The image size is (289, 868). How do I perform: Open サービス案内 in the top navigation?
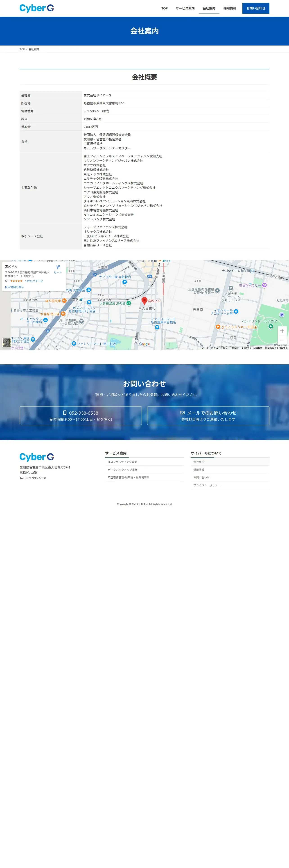[185, 8]
